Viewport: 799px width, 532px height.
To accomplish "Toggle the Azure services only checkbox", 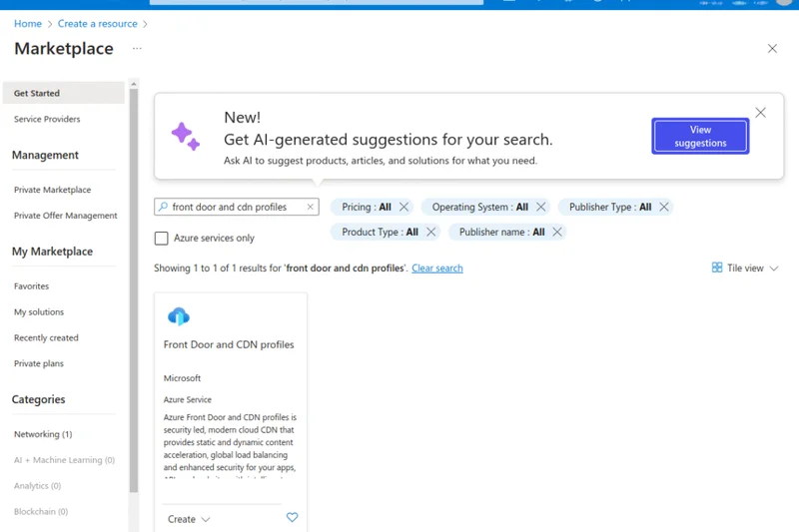I will click(x=161, y=239).
